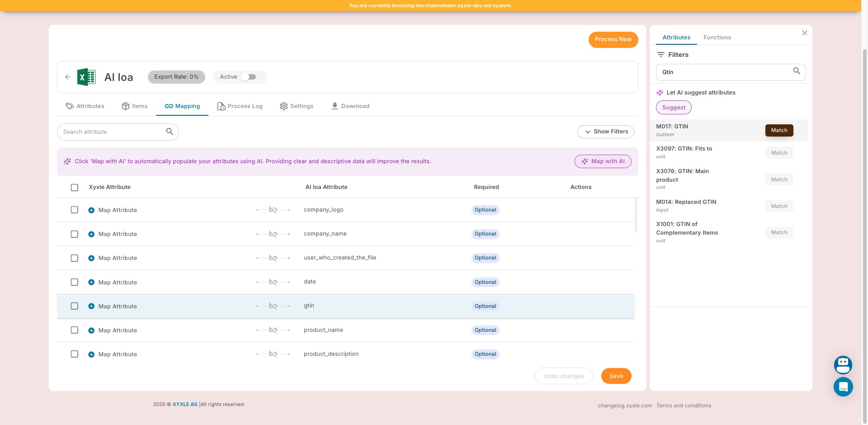Open the chatbot robot icon
The image size is (868, 425).
tap(843, 364)
